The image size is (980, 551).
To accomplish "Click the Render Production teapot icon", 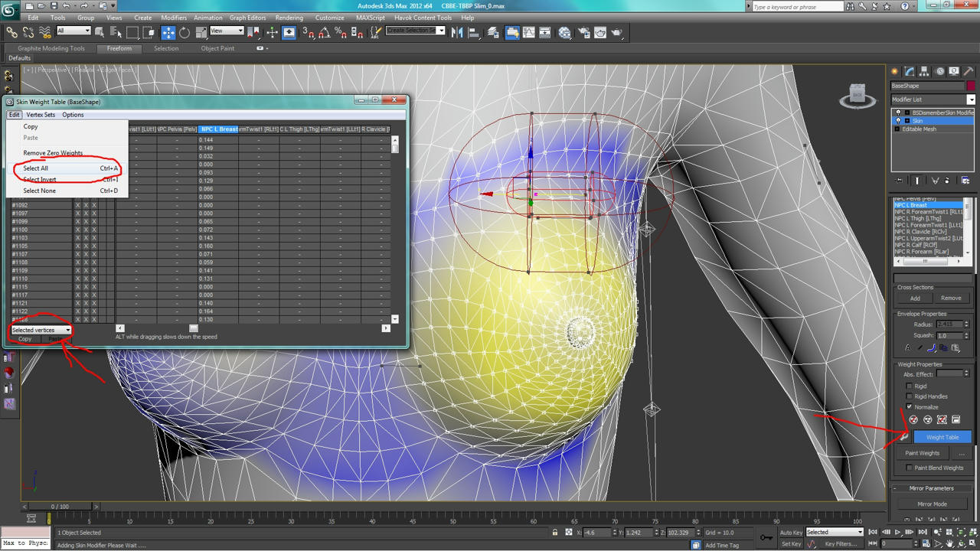I will (616, 32).
